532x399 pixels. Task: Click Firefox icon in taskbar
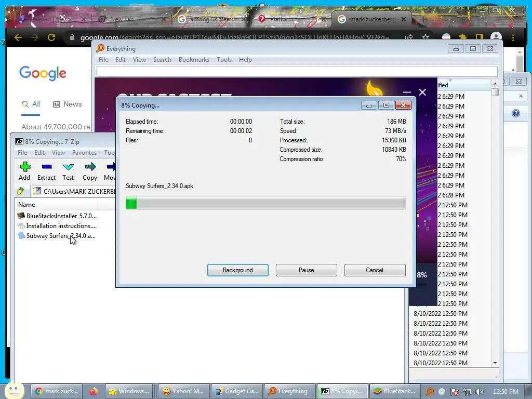(94, 391)
